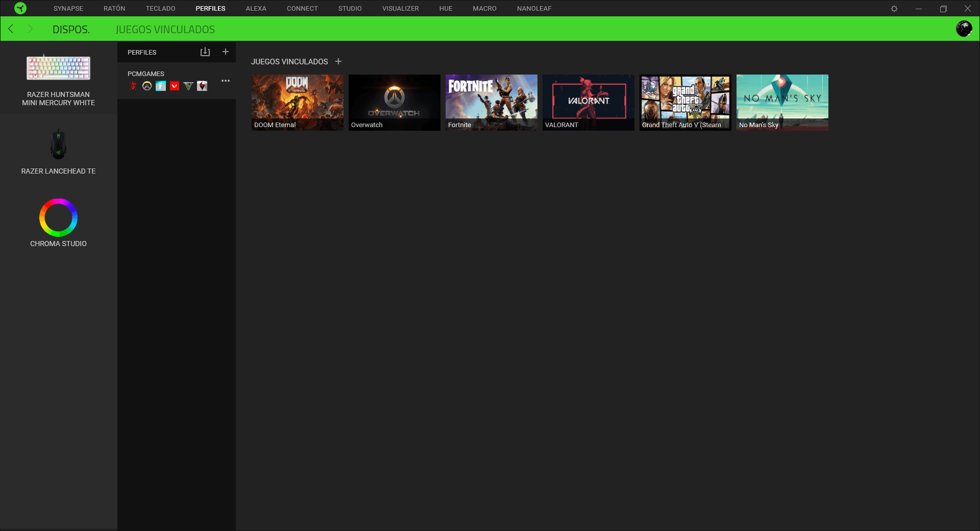Image resolution: width=980 pixels, height=531 pixels.
Task: Switch to the TECLADO tab
Action: coord(160,9)
